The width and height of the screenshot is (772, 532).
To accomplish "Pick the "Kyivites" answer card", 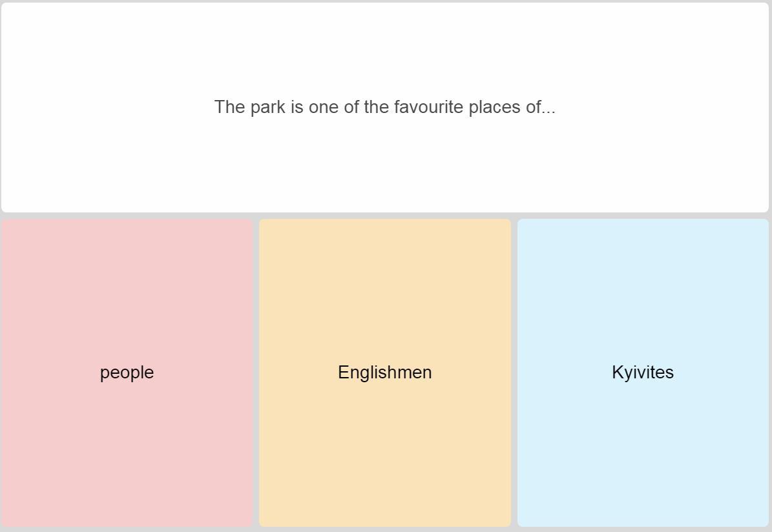I will pyautogui.click(x=643, y=373).
